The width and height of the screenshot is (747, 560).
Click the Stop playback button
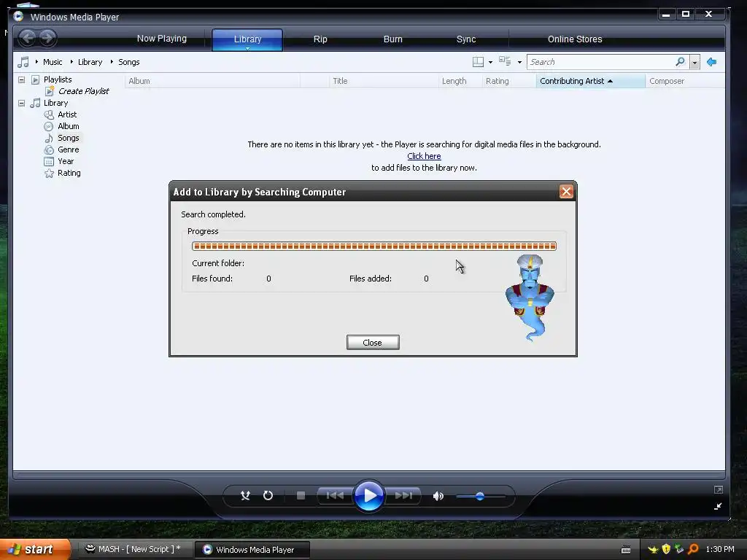click(x=301, y=496)
